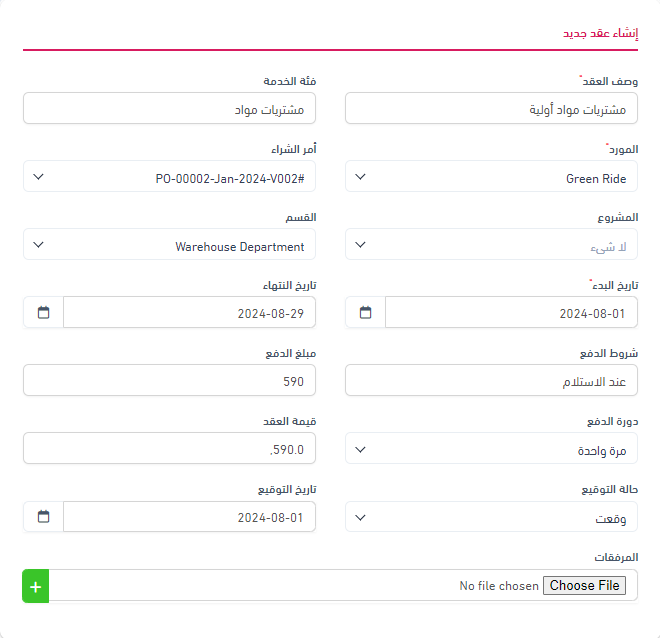Screen dimensions: 660x638
Task: Click the green plus attachment button
Action: pos(35,586)
